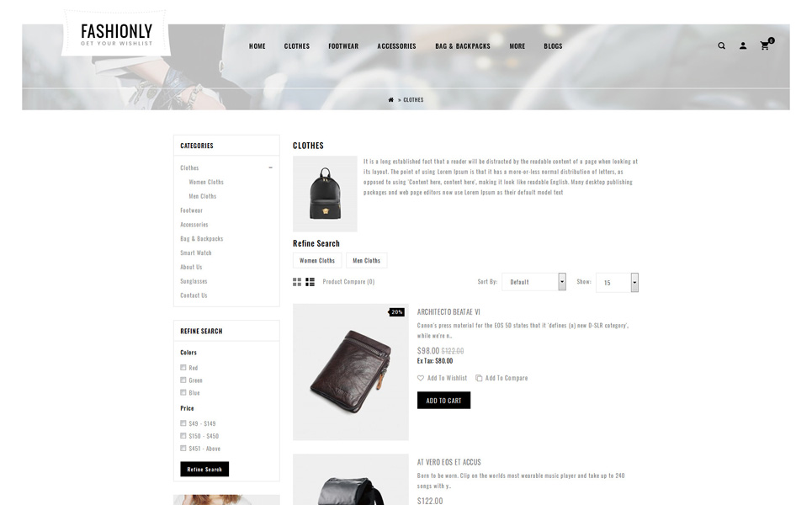Open the Architecto Beatae Vi wallet thumbnail

click(x=351, y=372)
